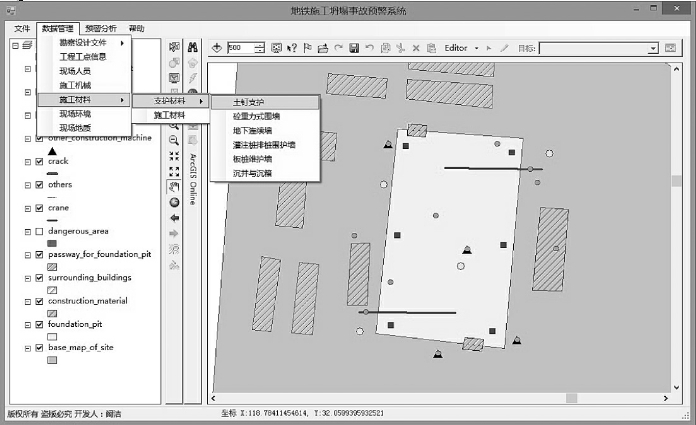Collapse the foundation_pit layer legend
The image size is (696, 425).
pyautogui.click(x=28, y=325)
